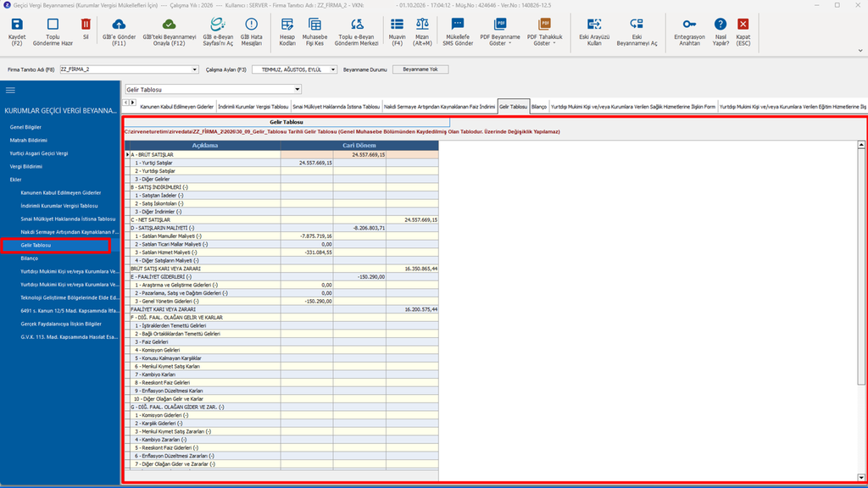Open Nasıl Yapılır help icon

(x=721, y=25)
